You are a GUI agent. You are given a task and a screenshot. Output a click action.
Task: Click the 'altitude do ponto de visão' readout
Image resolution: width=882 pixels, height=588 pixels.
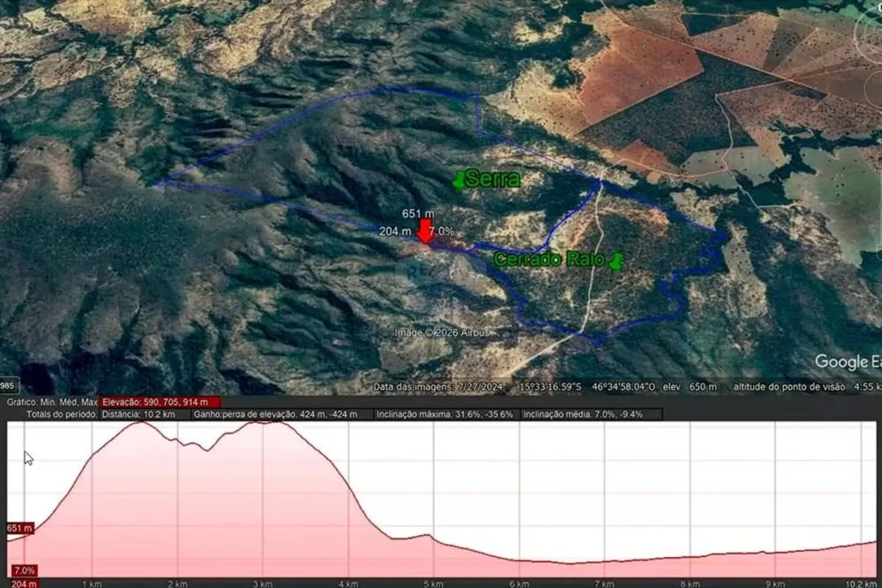(807, 387)
